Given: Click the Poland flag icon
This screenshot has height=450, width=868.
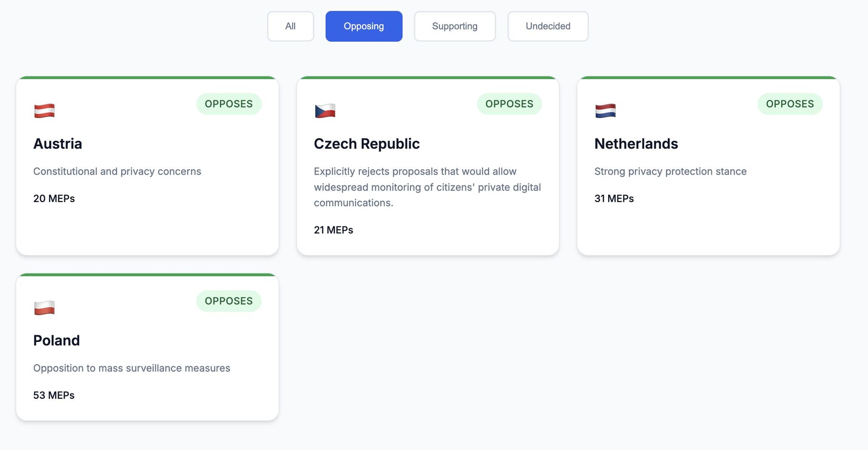Looking at the screenshot, I should [44, 308].
